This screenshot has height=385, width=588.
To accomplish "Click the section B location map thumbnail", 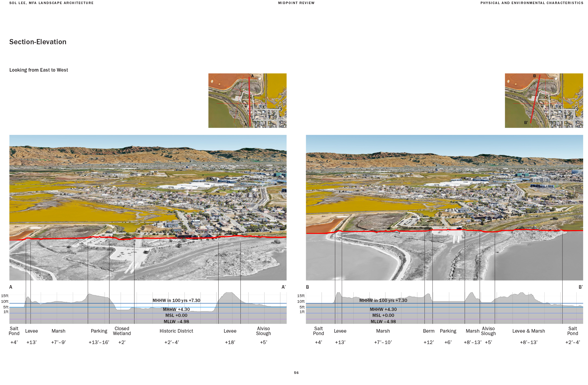I will [544, 100].
